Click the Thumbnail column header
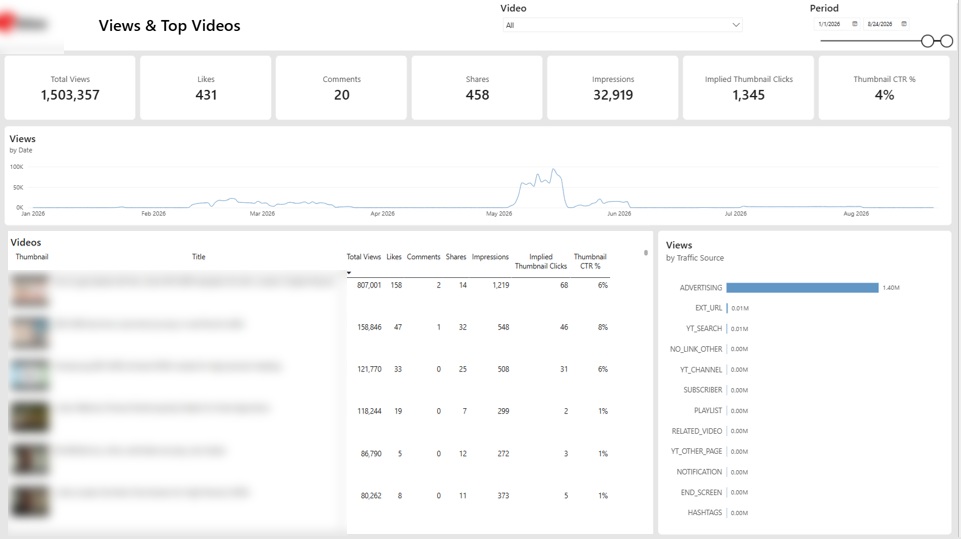 click(32, 257)
